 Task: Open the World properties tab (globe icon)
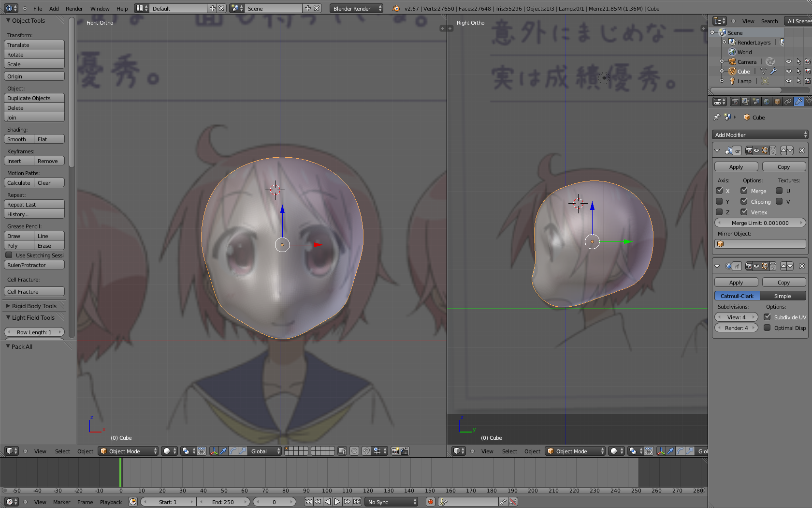[767, 102]
